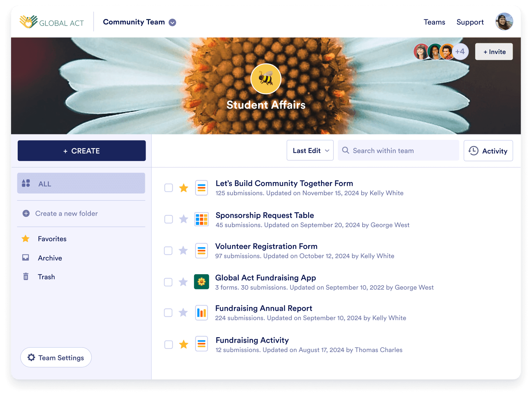Click the +4 members avatar badge
This screenshot has height=396, width=532.
(x=460, y=52)
